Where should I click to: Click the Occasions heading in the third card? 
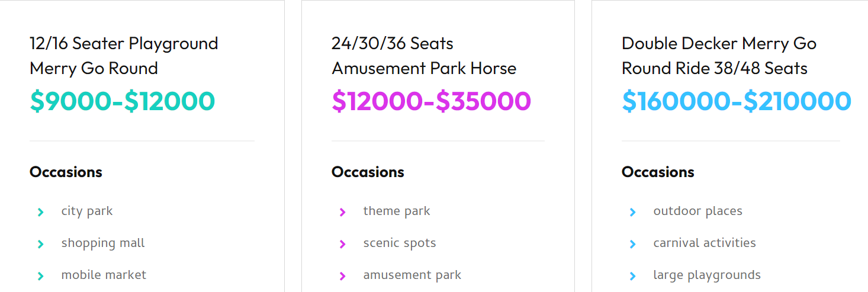click(x=658, y=172)
